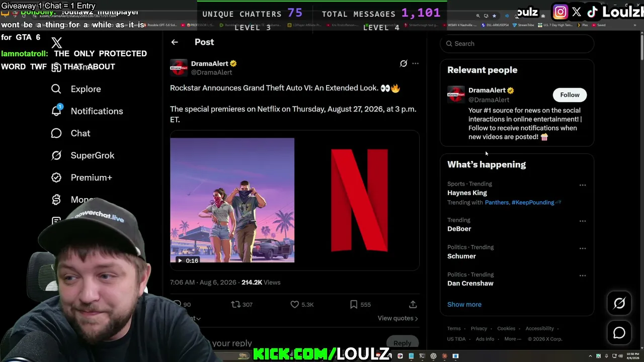644x362 pixels.
Task: Open more options for Haynes King trend
Action: [x=583, y=185]
